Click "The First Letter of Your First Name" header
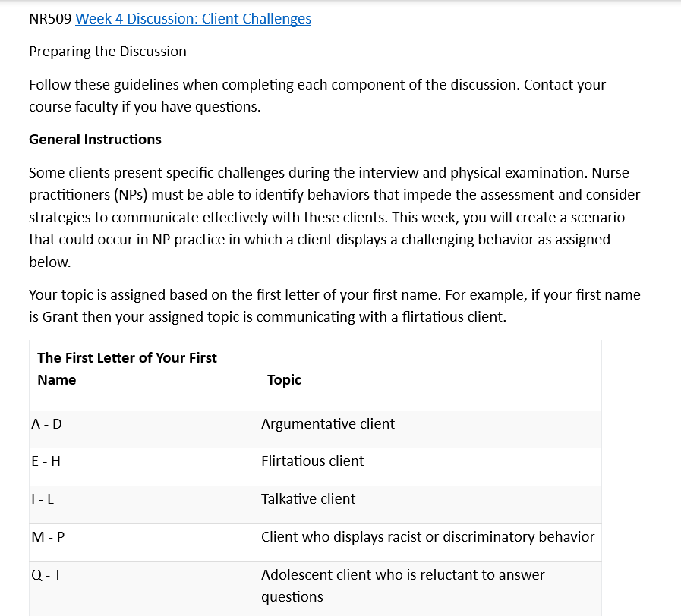This screenshot has width=681, height=616. pos(127,368)
